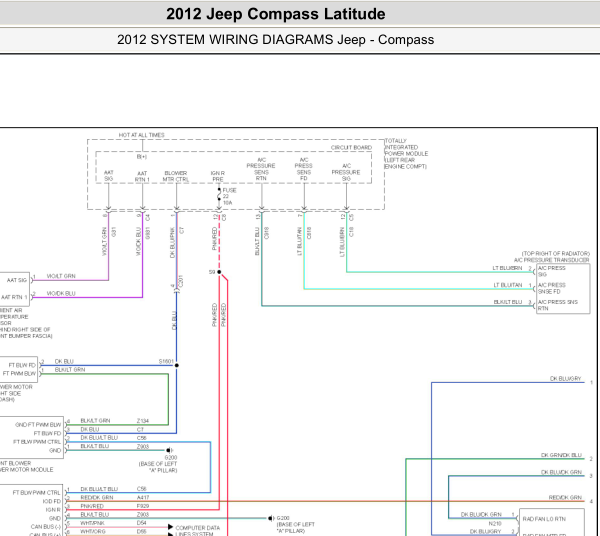Click 'TOTALLY INTEGRATED POWER MODULE' label
This screenshot has width=600, height=536.
point(406,153)
